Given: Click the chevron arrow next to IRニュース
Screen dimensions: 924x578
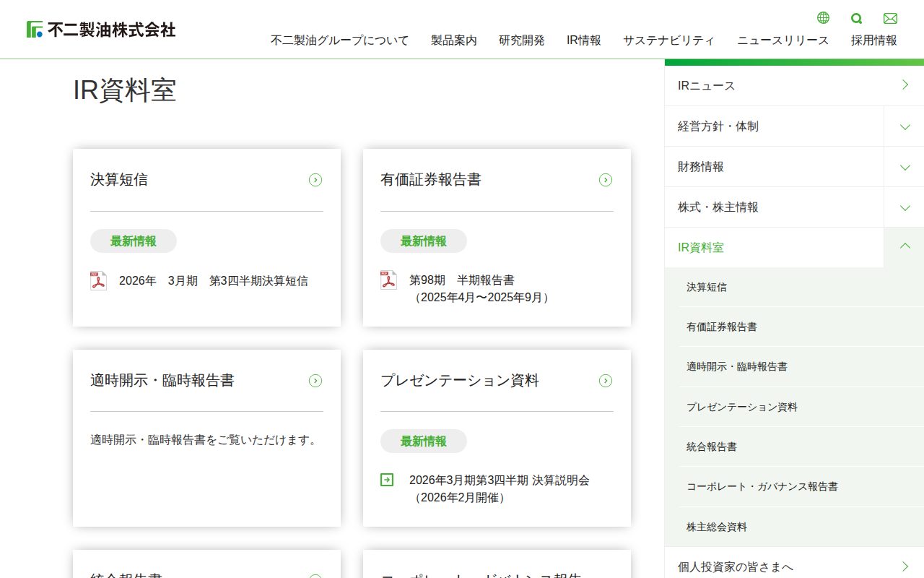Looking at the screenshot, I should click(905, 85).
